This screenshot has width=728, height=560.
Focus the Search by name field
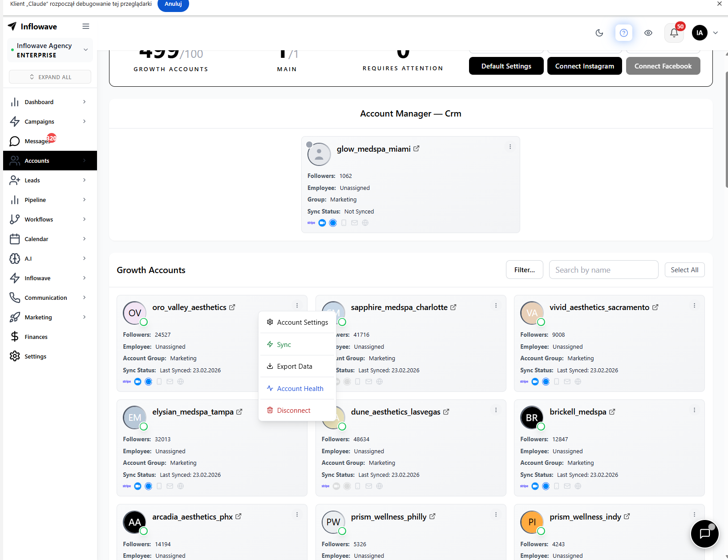pyautogui.click(x=603, y=270)
